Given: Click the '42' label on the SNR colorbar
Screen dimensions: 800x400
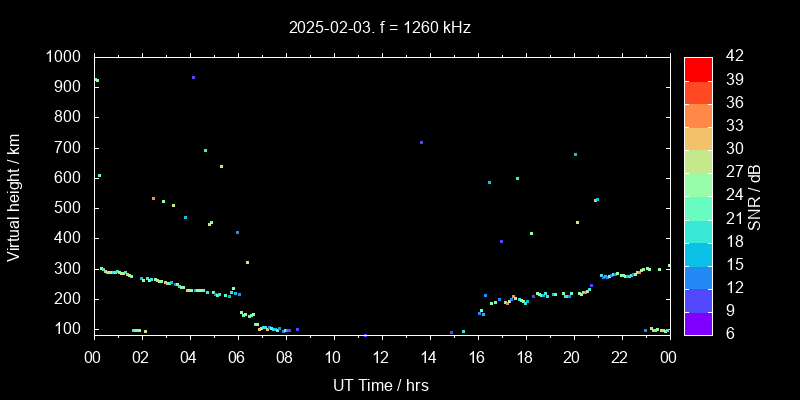Looking at the screenshot, I should click(x=732, y=57).
